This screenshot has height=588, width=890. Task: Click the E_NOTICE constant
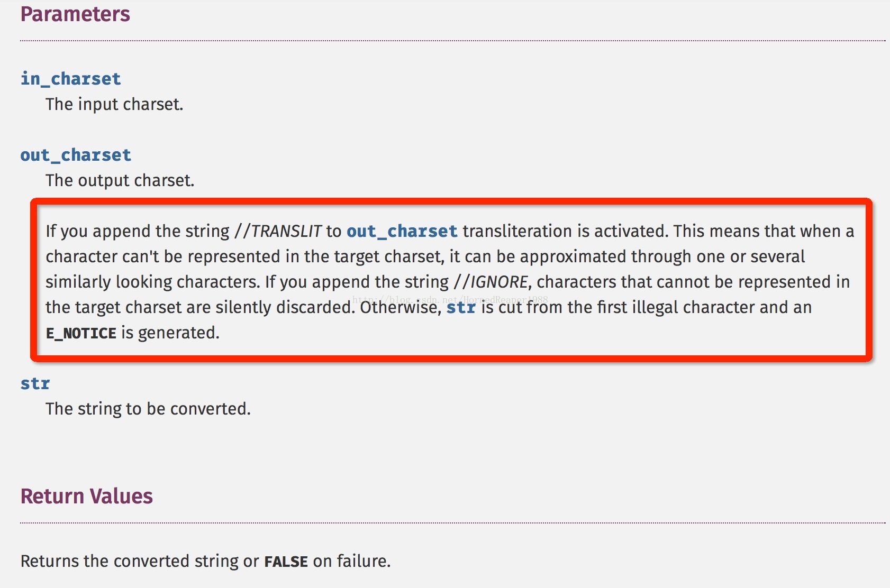pos(81,333)
